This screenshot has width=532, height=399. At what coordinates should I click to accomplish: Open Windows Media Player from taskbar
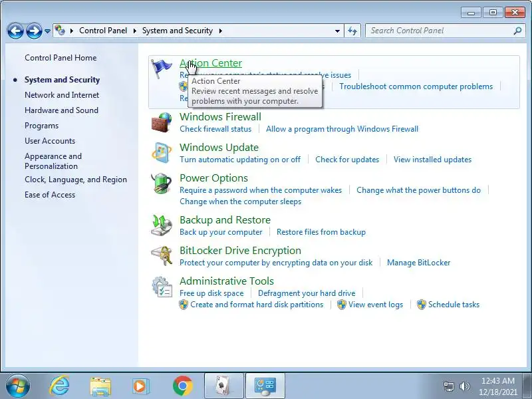(140, 386)
